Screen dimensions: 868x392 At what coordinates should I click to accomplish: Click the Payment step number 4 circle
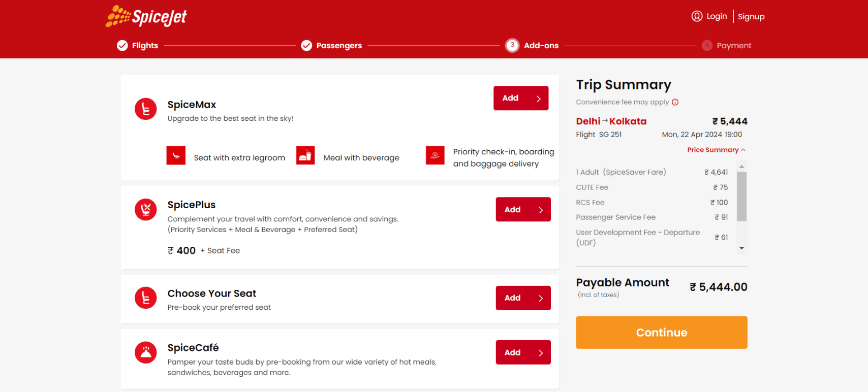(x=707, y=45)
